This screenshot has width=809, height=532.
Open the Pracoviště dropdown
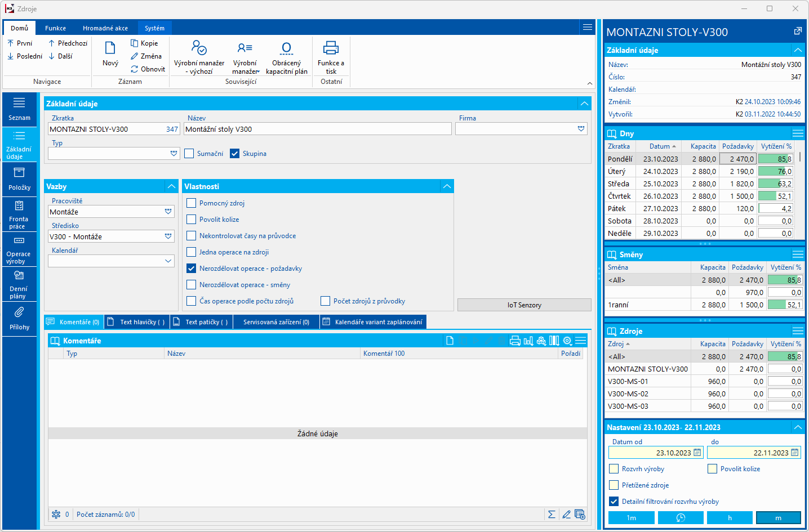tap(168, 212)
